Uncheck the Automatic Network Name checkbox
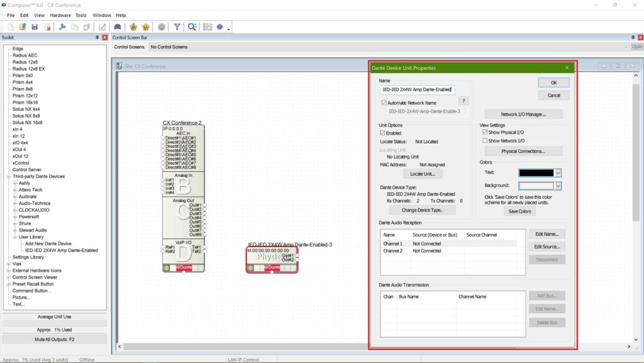Image resolution: width=644 pixels, height=363 pixels. point(384,103)
